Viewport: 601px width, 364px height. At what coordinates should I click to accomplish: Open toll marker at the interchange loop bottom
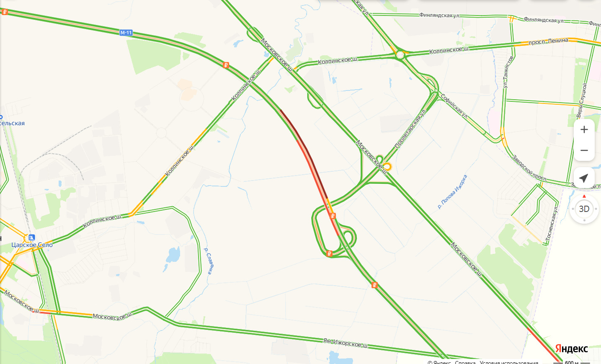click(x=329, y=253)
